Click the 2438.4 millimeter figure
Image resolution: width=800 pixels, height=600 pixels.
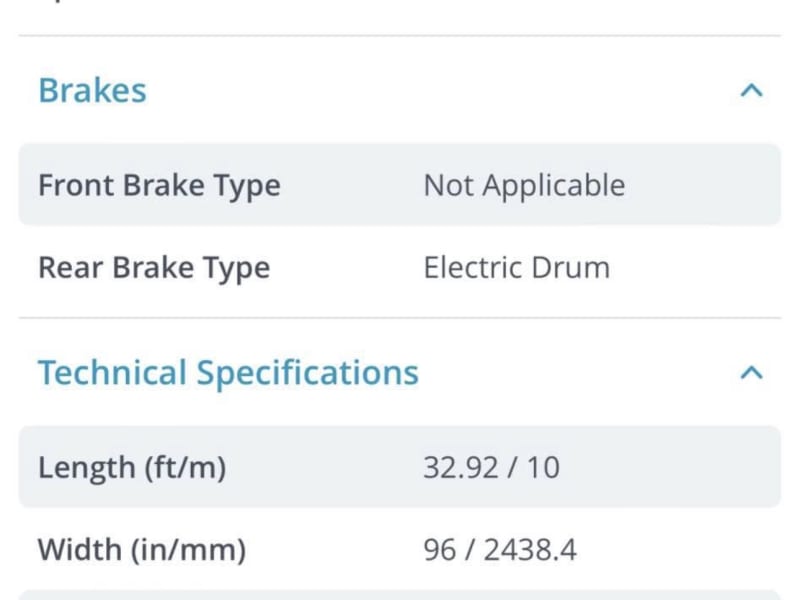pyautogui.click(x=530, y=550)
